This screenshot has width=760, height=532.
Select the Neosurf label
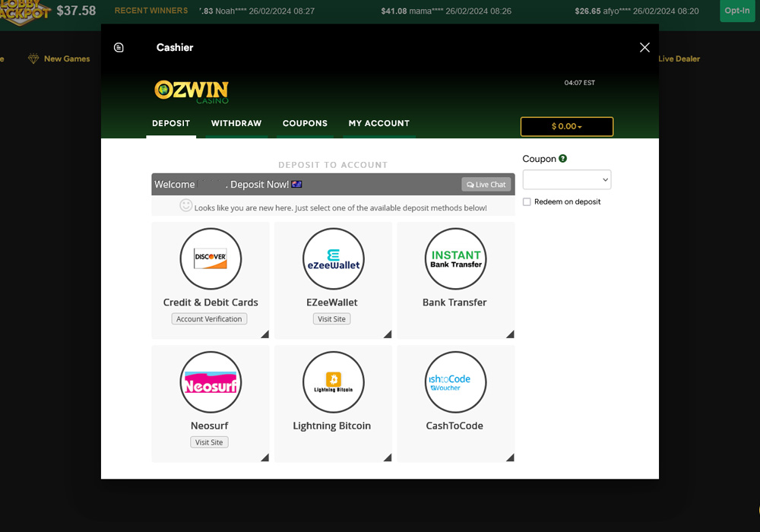(210, 426)
